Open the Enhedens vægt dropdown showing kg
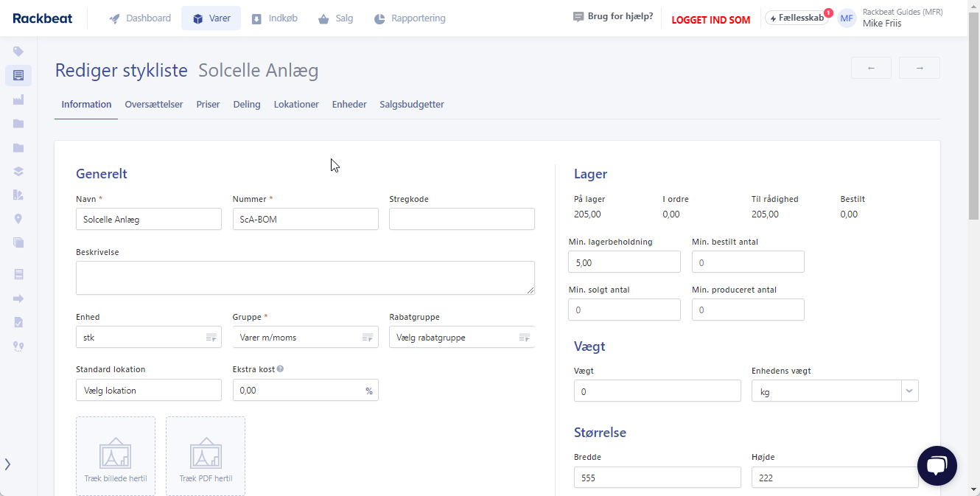The height and width of the screenshot is (496, 980). click(x=835, y=391)
